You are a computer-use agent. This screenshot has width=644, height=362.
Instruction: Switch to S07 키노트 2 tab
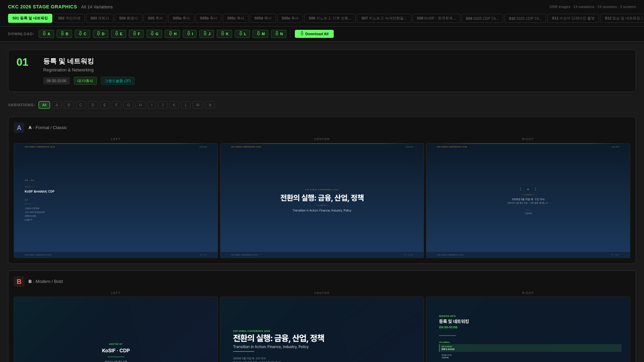pos(384,18)
